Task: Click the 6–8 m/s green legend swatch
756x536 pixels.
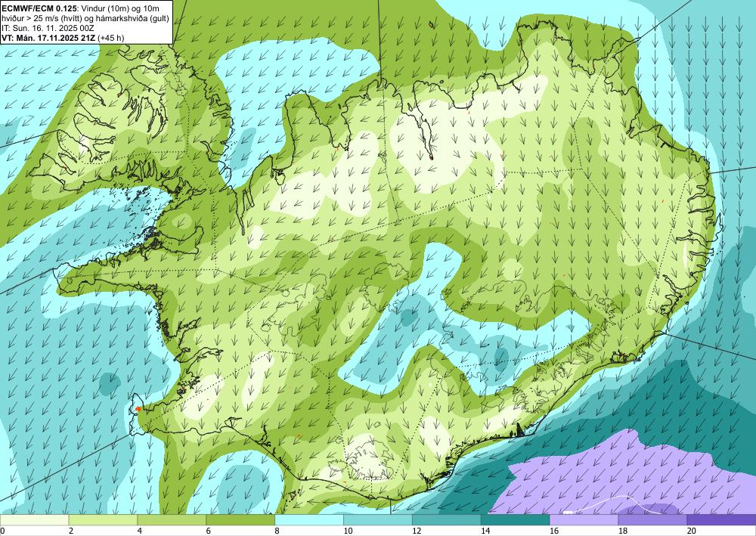Action: tap(240, 520)
